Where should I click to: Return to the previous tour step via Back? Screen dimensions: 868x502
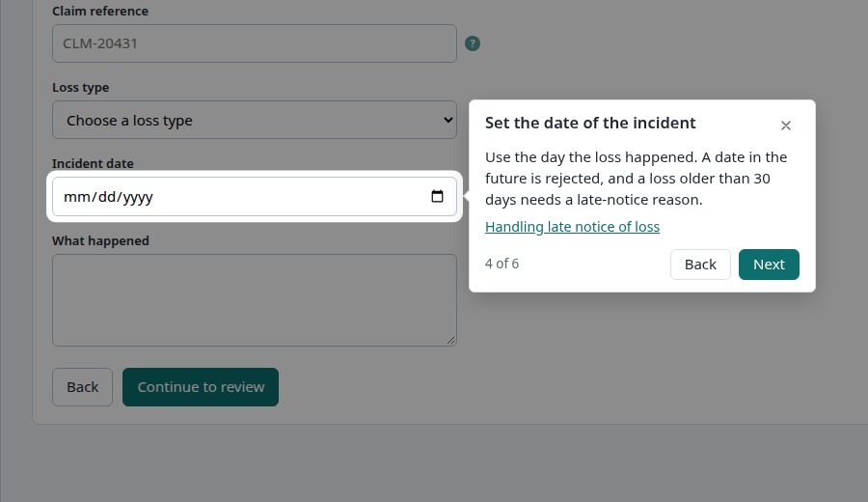(x=700, y=265)
